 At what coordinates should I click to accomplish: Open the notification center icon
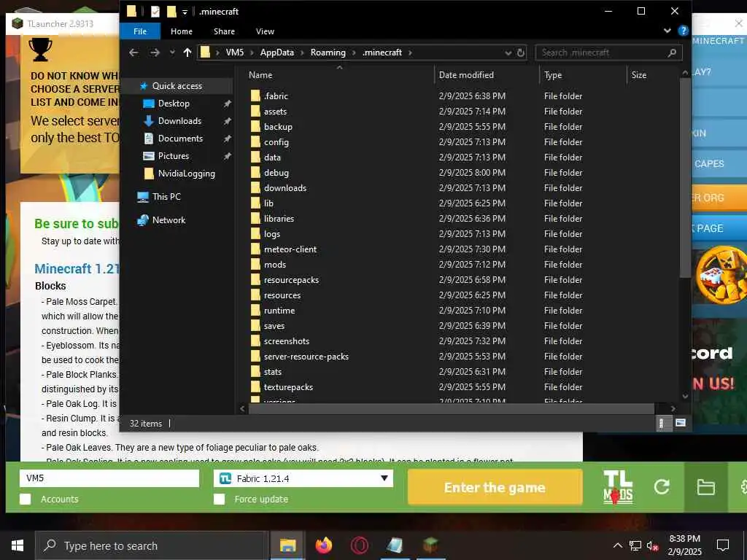pos(723,545)
